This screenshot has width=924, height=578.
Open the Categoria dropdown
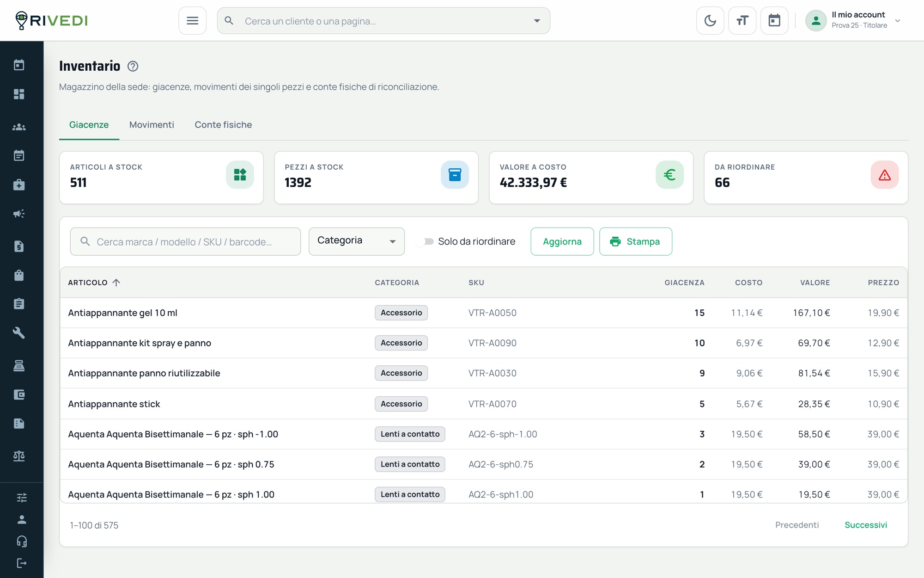click(x=357, y=241)
